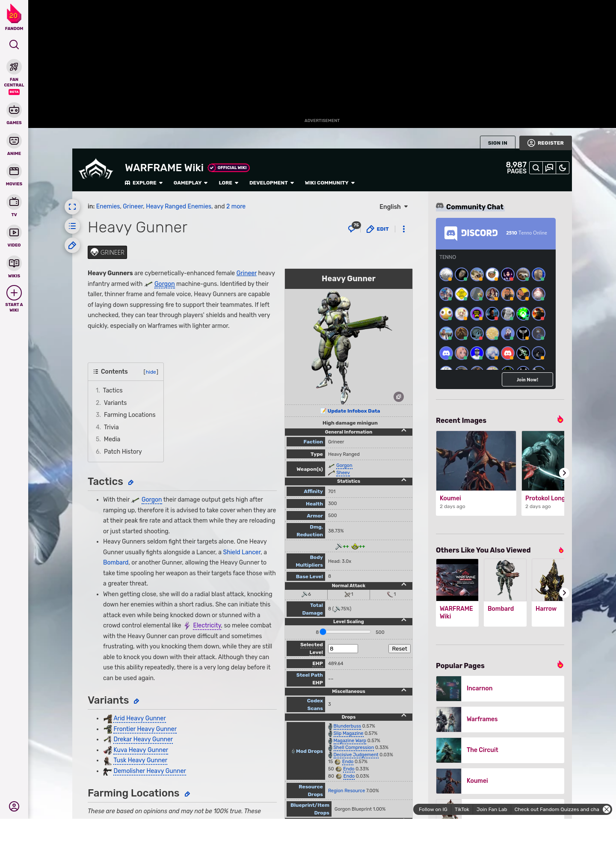Screen dimensions: 616x856
Task: Click the floating pencil edit icon
Action: click(72, 245)
